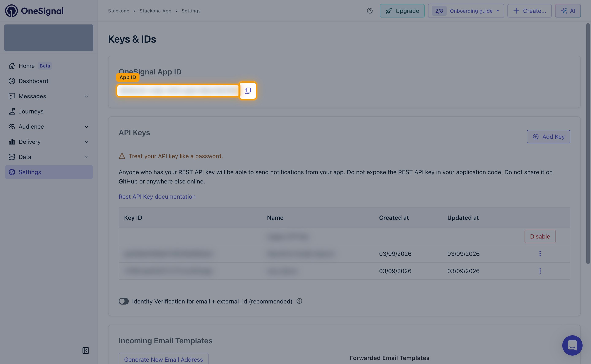Click the Beta badge next to Home
The height and width of the screenshot is (364, 591).
coord(45,66)
